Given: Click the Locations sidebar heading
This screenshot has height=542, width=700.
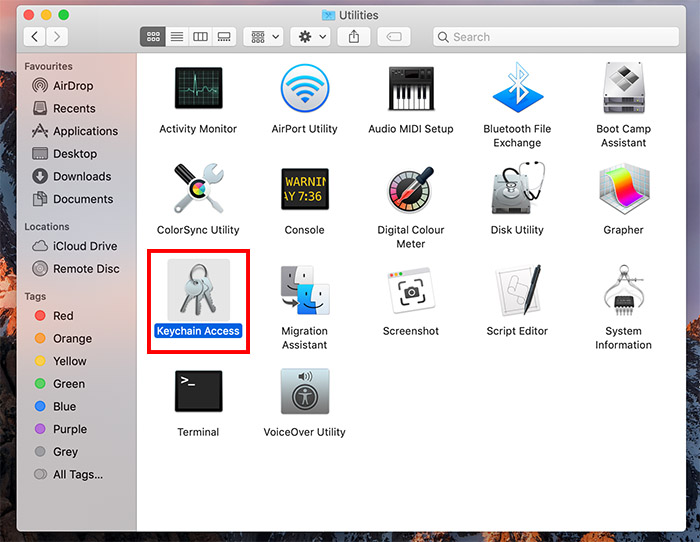Looking at the screenshot, I should click(x=47, y=226).
